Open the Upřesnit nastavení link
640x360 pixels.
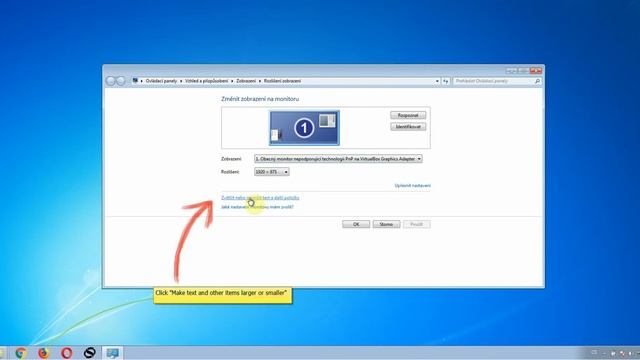tap(412, 185)
